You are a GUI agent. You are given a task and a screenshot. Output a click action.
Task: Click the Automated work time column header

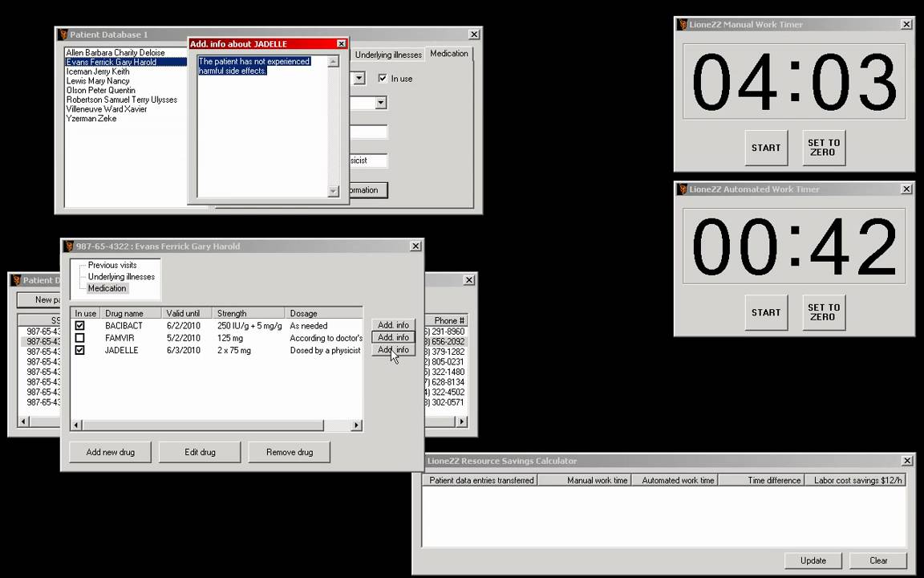click(x=675, y=480)
